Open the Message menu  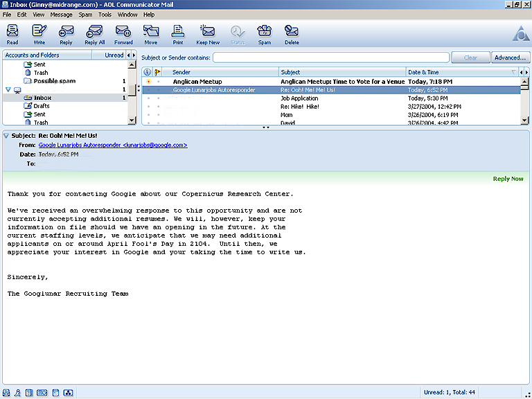tap(60, 15)
